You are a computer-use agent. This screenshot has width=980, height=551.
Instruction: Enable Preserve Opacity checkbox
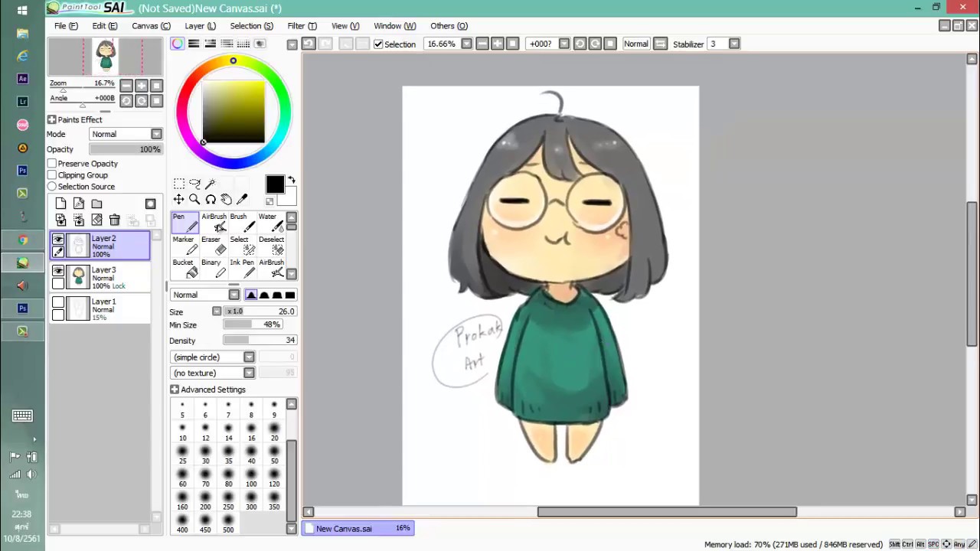click(x=52, y=164)
